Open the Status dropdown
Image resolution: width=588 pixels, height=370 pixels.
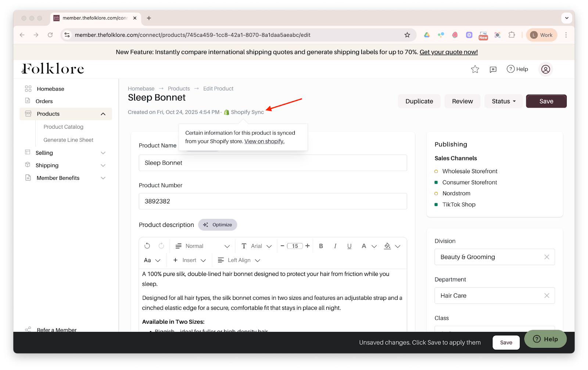(x=503, y=102)
